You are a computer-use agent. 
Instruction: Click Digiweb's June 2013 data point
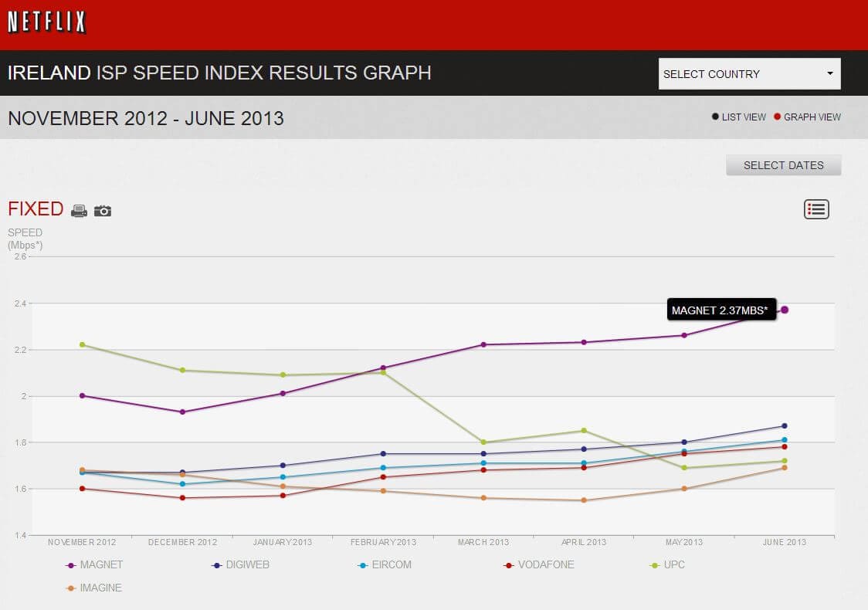tap(785, 425)
